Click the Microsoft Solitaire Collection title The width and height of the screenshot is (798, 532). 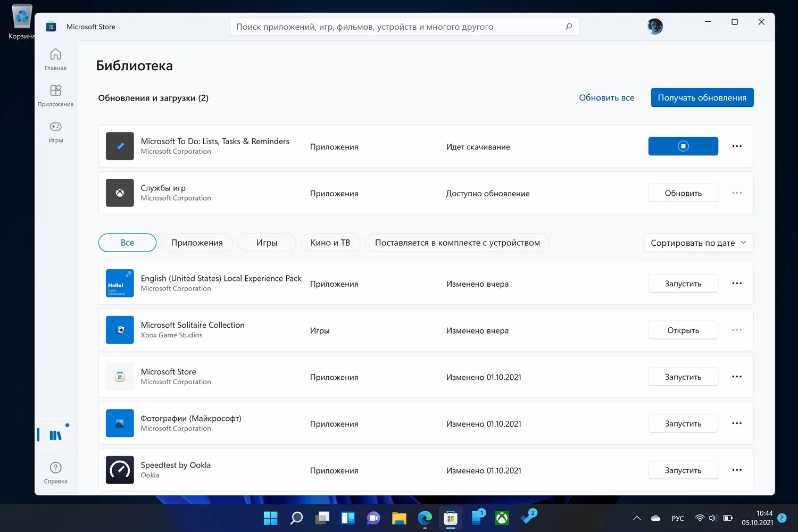pyautogui.click(x=193, y=325)
